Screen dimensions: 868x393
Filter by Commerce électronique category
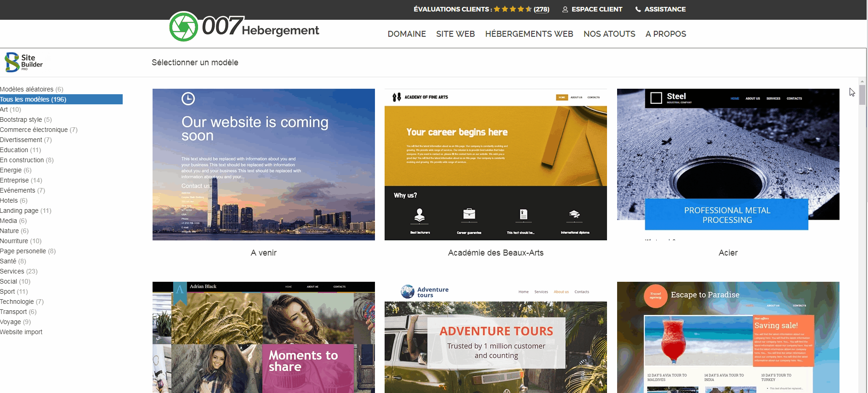(x=34, y=130)
